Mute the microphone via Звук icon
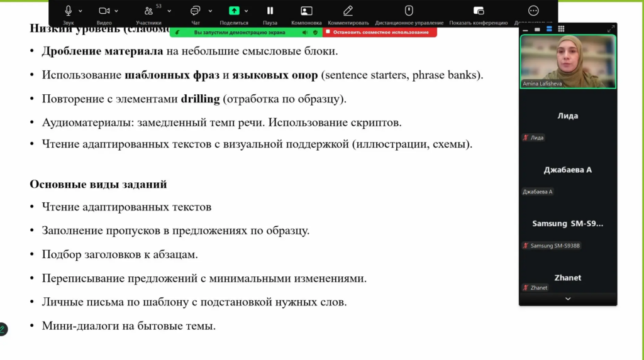This screenshot has width=644, height=360. (x=68, y=11)
